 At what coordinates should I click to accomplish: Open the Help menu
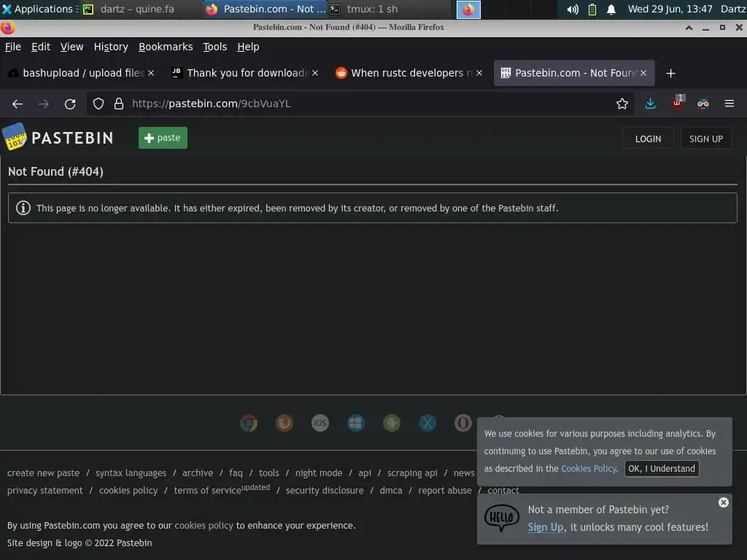[248, 47]
